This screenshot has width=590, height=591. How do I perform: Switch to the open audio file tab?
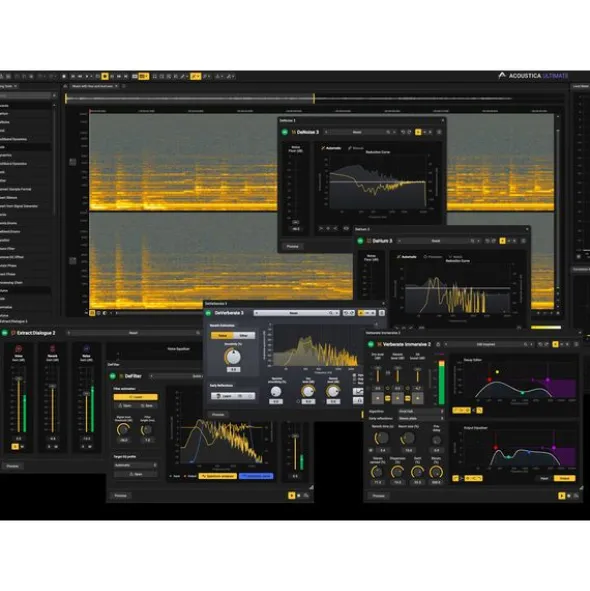coord(93,86)
